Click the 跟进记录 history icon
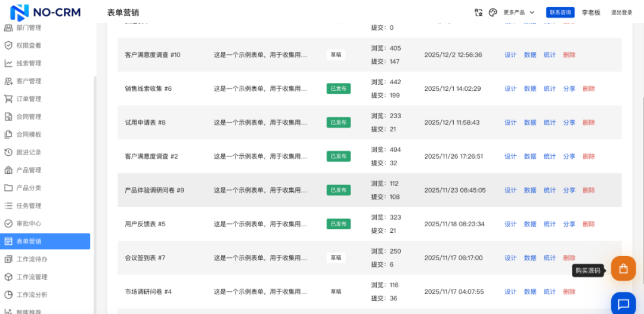This screenshot has height=314, width=644. pyautogui.click(x=8, y=152)
